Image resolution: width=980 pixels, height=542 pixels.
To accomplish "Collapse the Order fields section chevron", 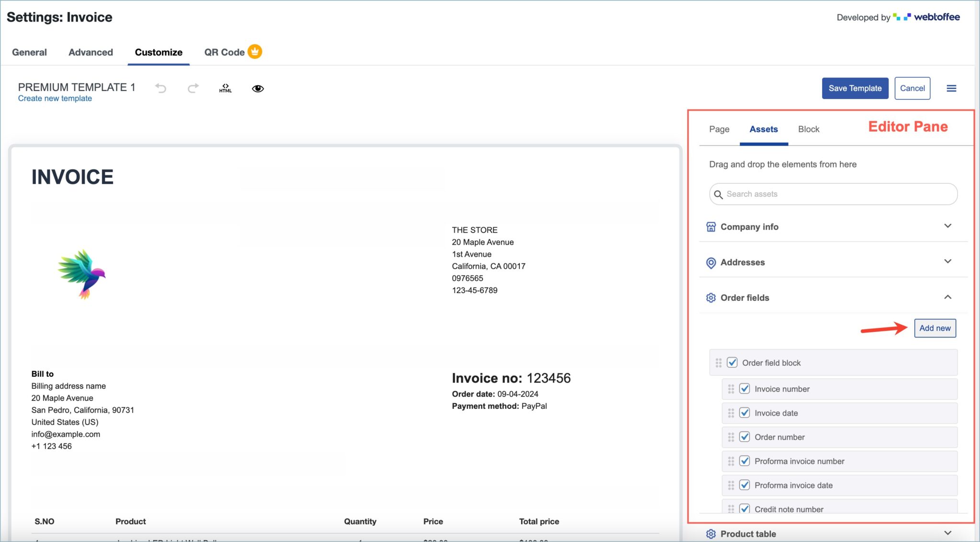I will (x=947, y=297).
